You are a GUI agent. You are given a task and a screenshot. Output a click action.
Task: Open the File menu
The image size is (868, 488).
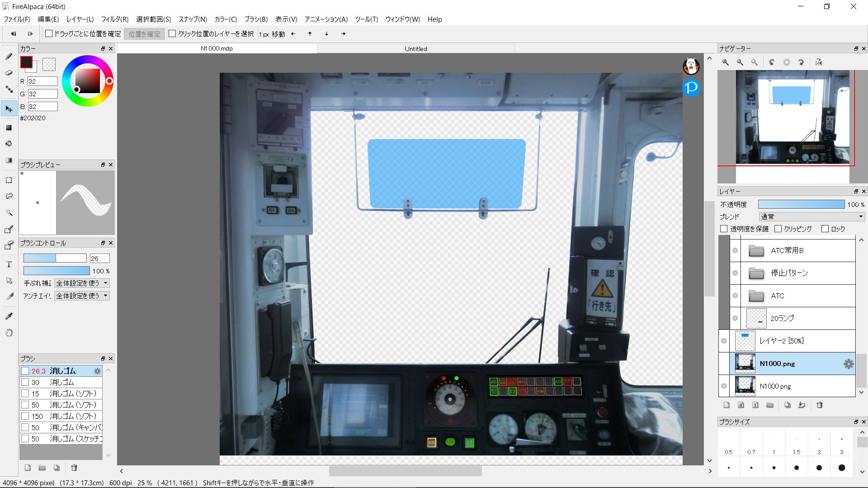(17, 19)
